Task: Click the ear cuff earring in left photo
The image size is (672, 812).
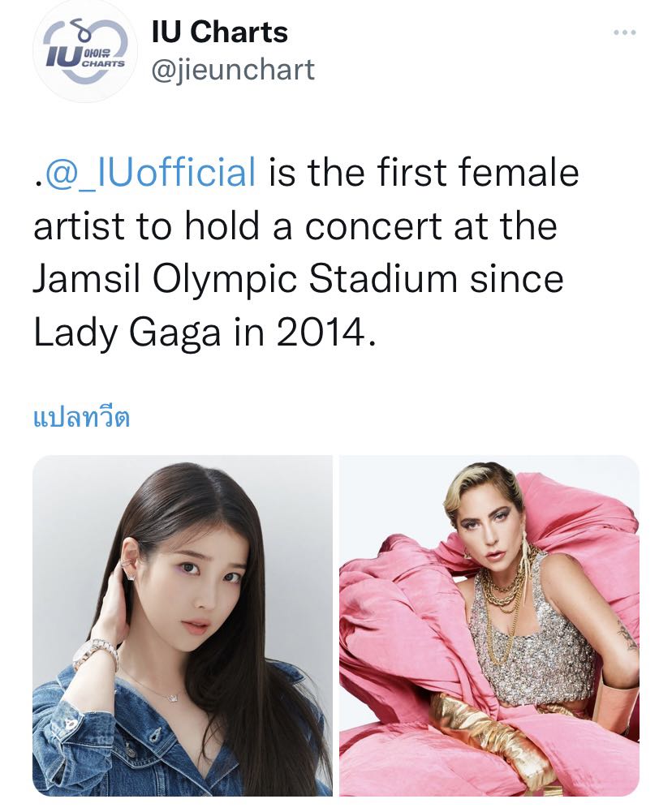Action: click(127, 569)
